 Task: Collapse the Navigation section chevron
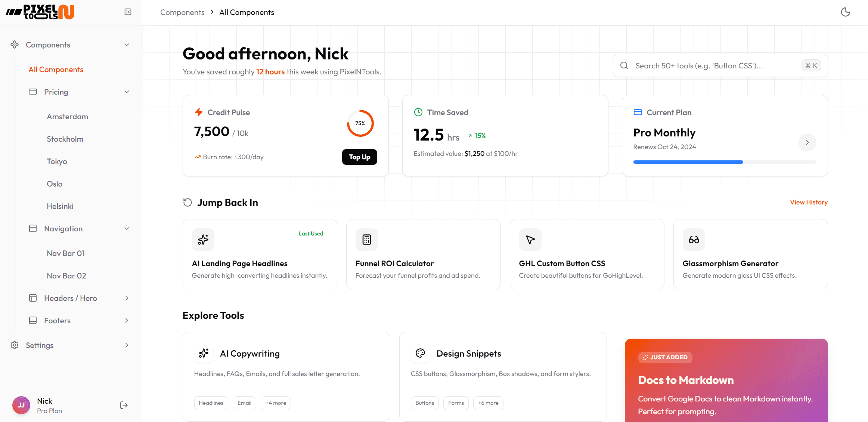[127, 228]
